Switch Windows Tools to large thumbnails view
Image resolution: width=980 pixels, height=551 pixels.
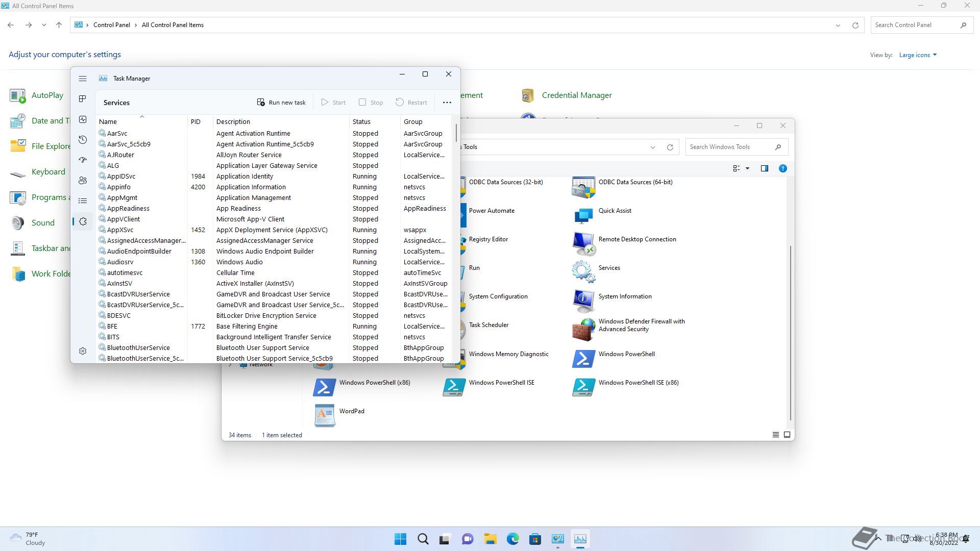tap(787, 435)
